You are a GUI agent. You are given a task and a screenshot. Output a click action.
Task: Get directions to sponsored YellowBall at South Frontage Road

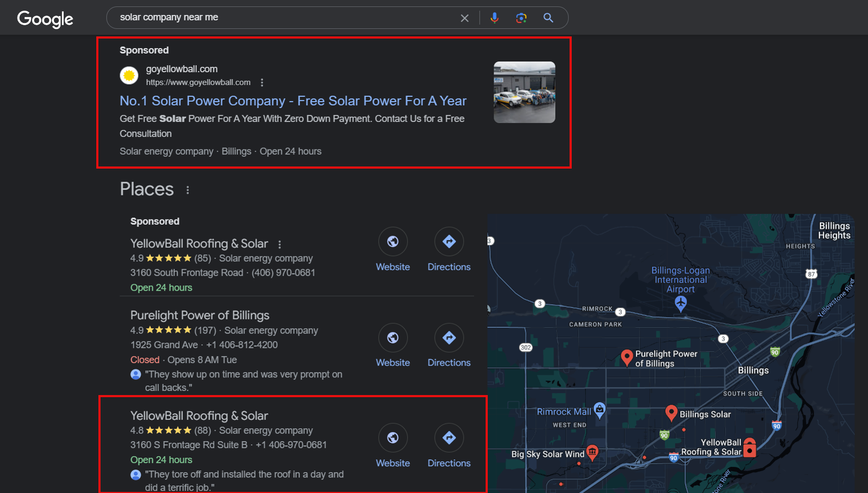(x=449, y=249)
